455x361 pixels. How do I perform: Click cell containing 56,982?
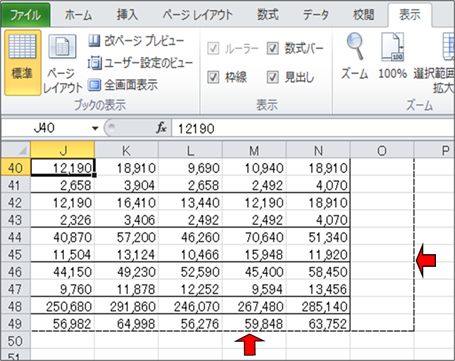coord(63,323)
